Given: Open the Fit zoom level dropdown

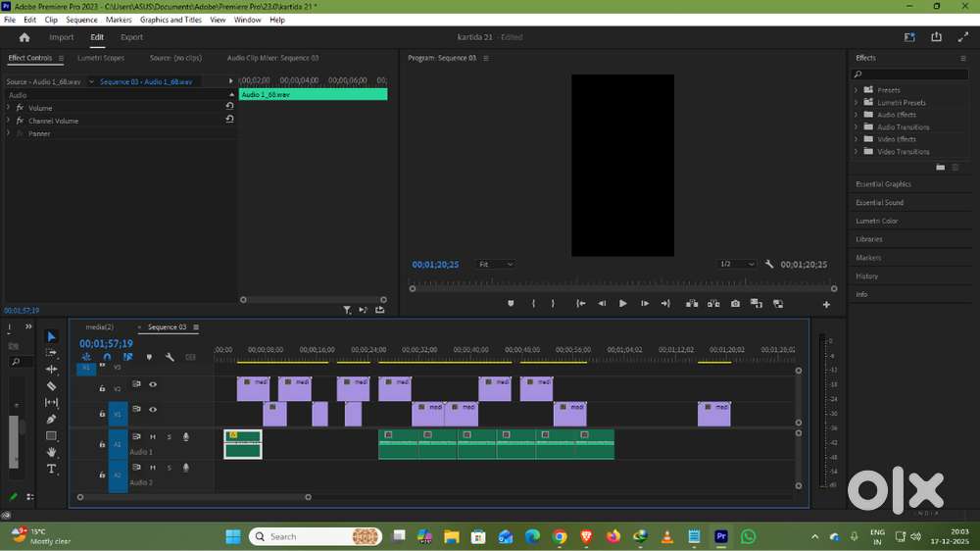Looking at the screenshot, I should [x=496, y=265].
